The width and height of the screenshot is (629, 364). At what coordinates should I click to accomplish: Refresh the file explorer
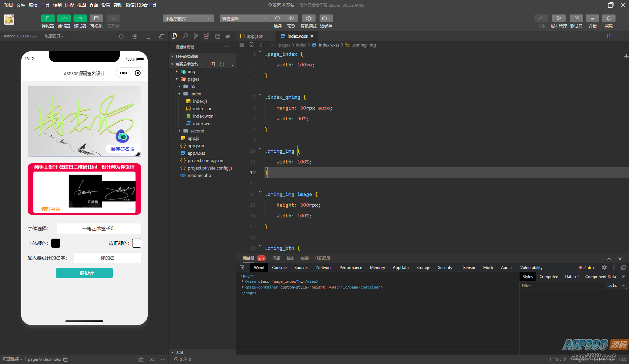click(222, 64)
